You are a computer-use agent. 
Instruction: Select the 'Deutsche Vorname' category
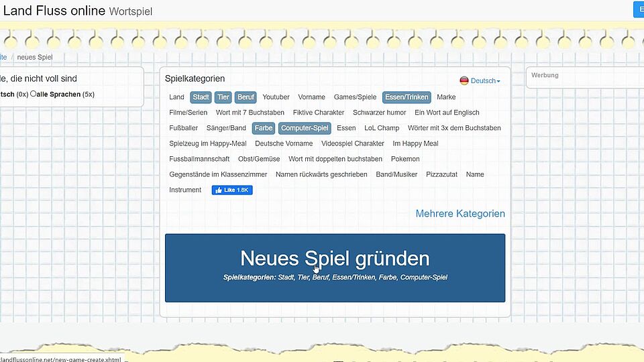284,143
